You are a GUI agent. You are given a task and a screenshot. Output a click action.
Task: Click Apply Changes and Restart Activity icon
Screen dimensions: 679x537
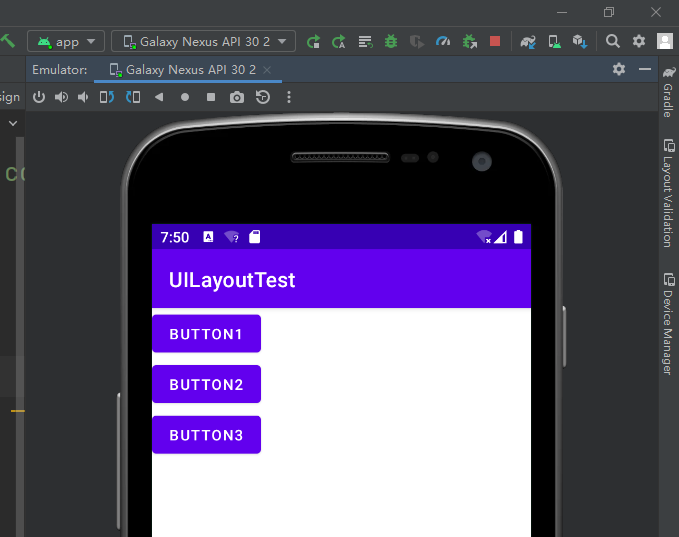pyautogui.click(x=339, y=42)
